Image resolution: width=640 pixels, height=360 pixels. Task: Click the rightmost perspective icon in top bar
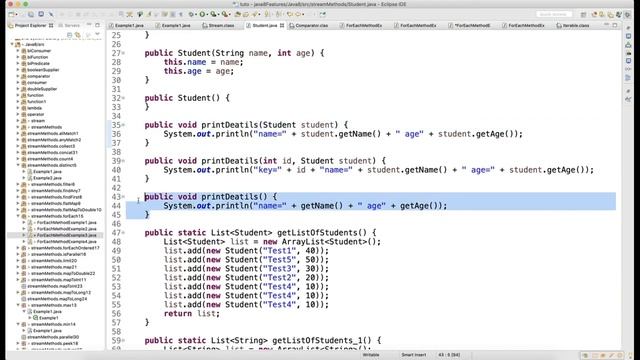[x=627, y=14]
